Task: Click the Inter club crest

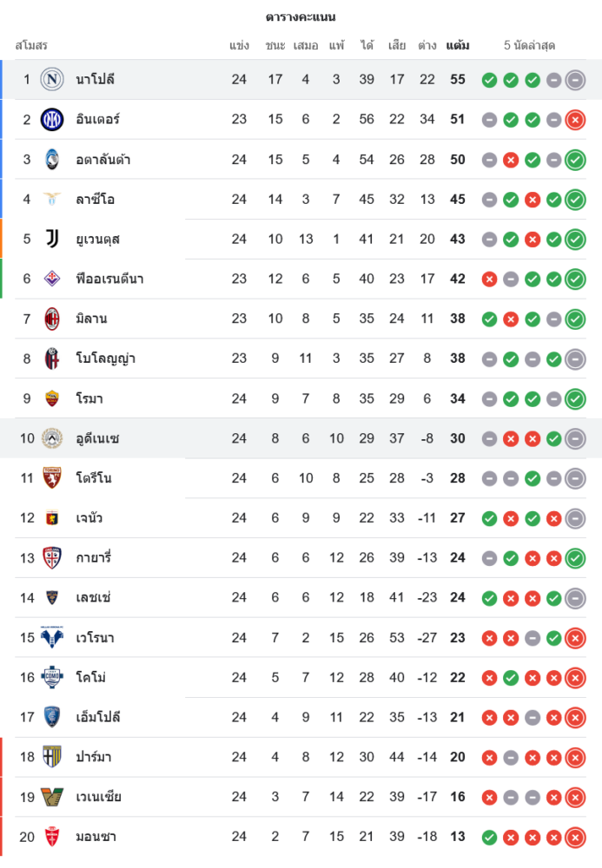Action: pyautogui.click(x=52, y=120)
